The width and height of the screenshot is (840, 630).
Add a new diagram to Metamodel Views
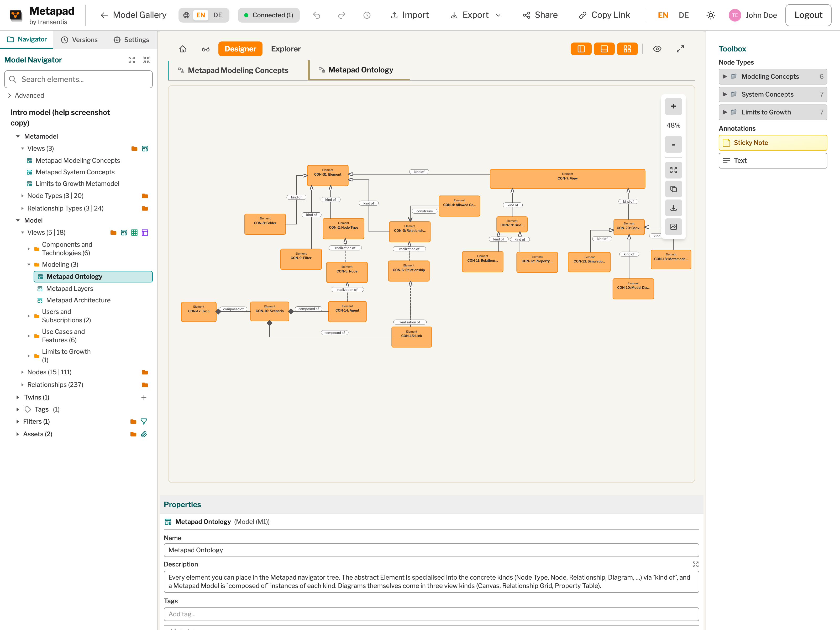145,149
